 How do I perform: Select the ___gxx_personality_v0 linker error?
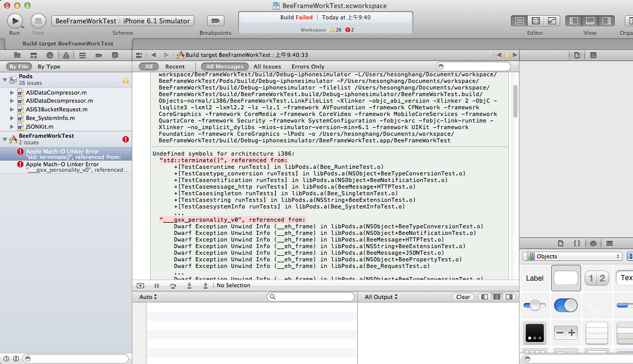pyautogui.click(x=66, y=167)
